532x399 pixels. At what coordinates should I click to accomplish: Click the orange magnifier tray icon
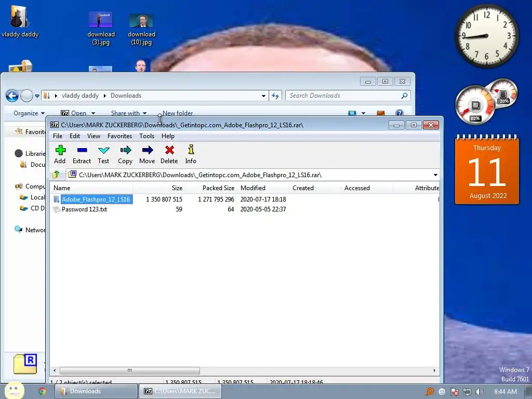pyautogui.click(x=430, y=392)
